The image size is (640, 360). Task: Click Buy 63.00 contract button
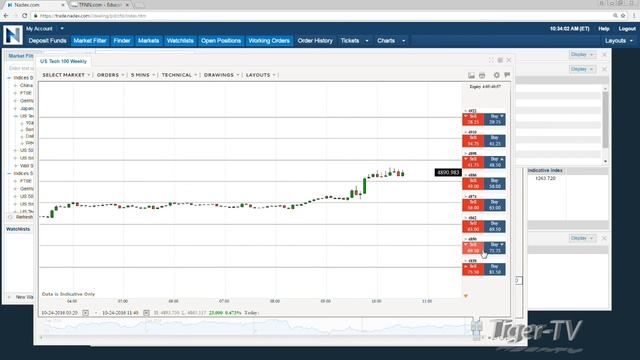pos(495,205)
